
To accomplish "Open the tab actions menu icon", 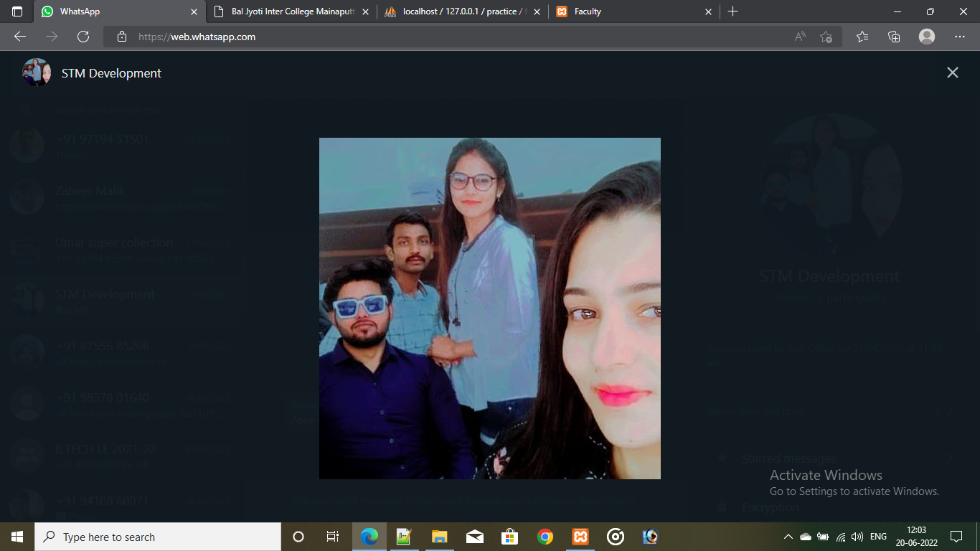I will point(17,11).
